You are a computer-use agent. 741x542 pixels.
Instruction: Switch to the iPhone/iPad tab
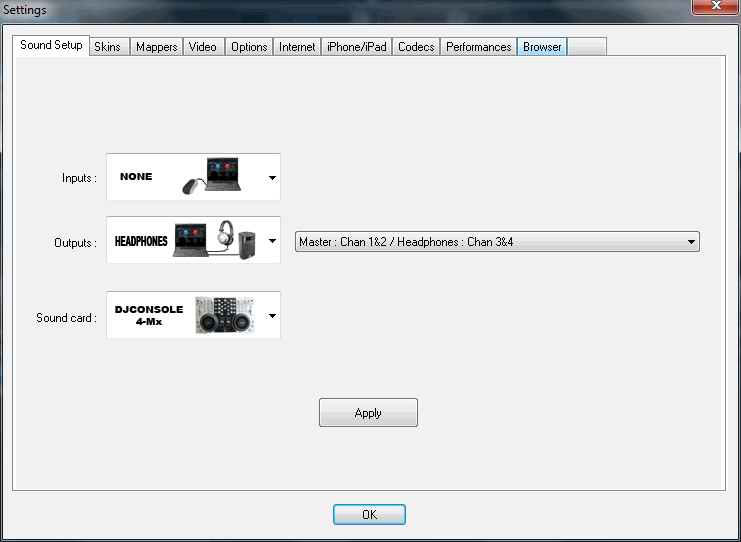[x=357, y=47]
